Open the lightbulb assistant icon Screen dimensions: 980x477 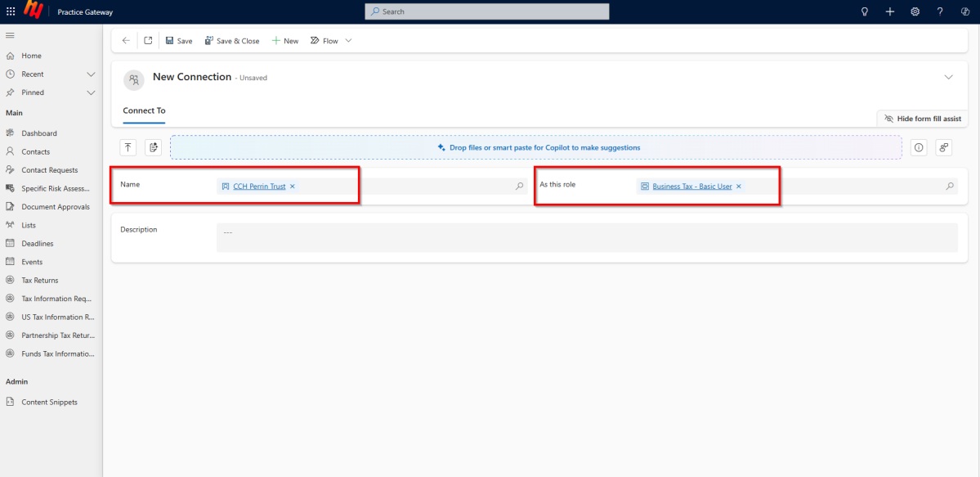click(x=865, y=11)
